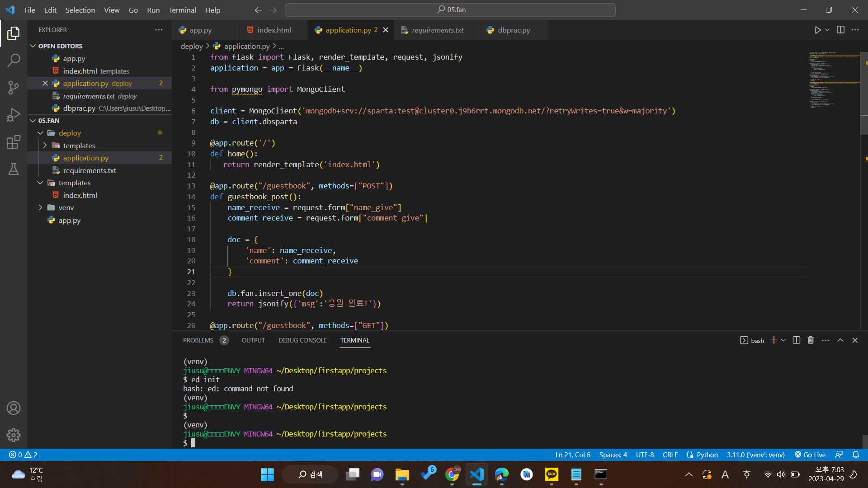
Task: Split the terminal panel
Action: [x=797, y=340]
